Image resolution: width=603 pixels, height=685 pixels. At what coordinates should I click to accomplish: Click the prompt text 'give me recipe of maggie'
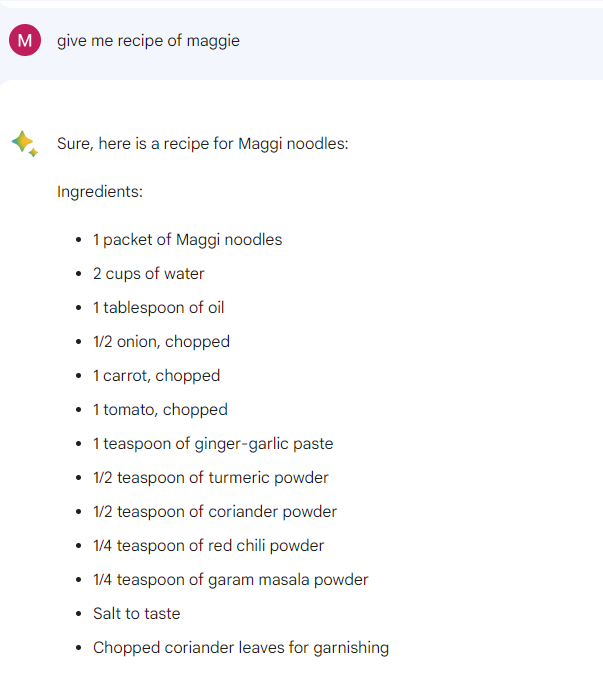click(148, 41)
